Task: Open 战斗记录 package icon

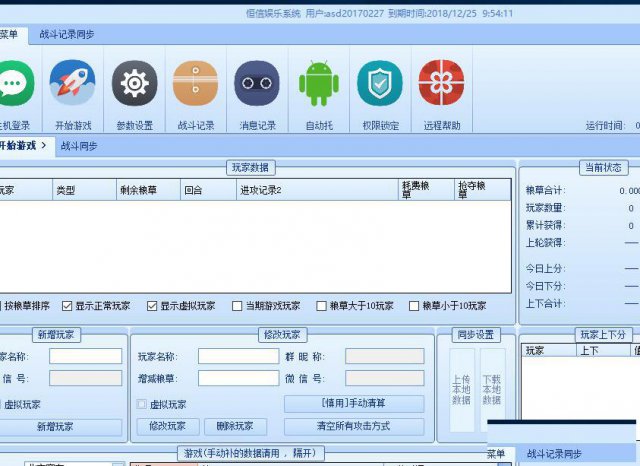Action: pos(196,83)
